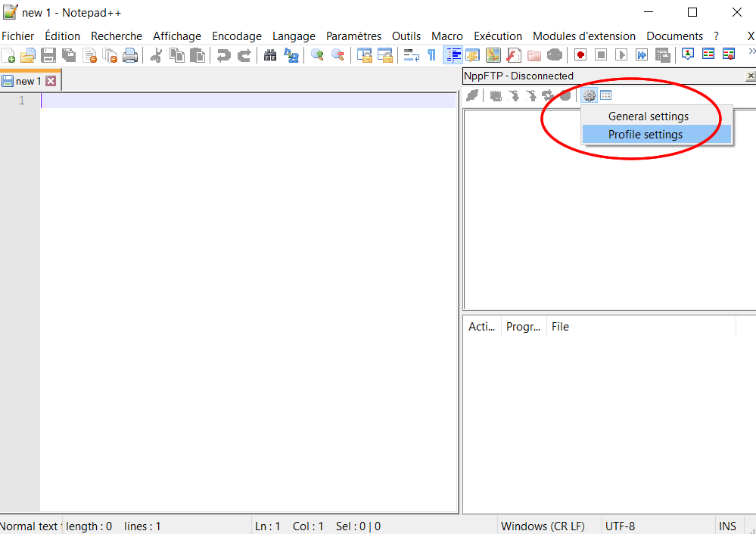Toggle word wrap in the toolbar

[411, 55]
